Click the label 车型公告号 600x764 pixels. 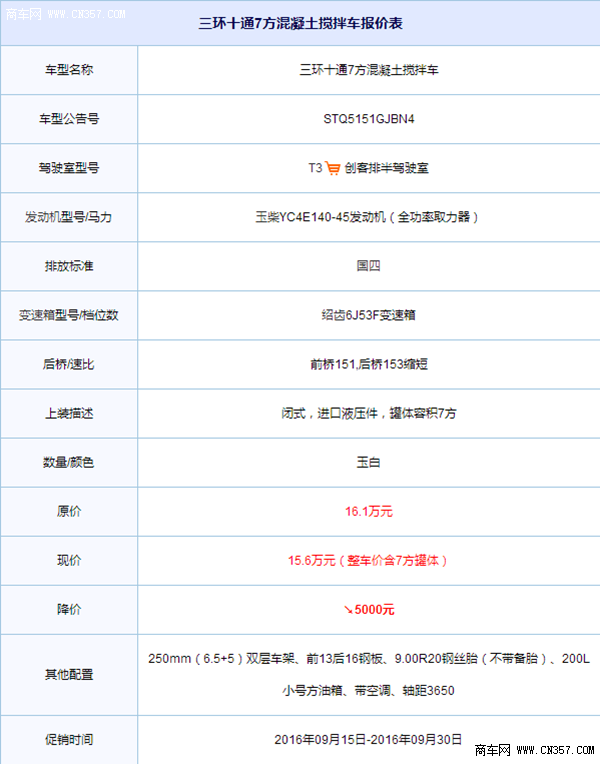[69, 119]
